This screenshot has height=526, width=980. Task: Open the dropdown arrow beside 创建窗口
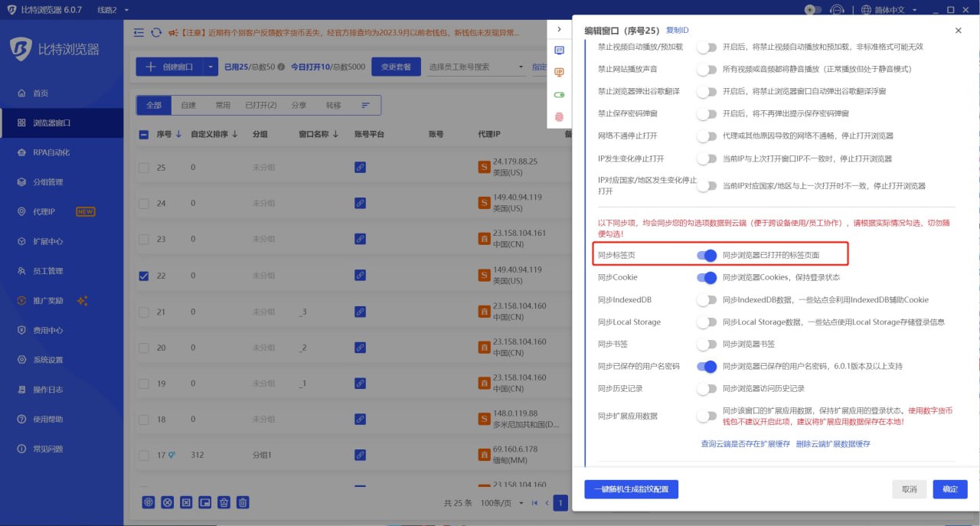tap(211, 67)
